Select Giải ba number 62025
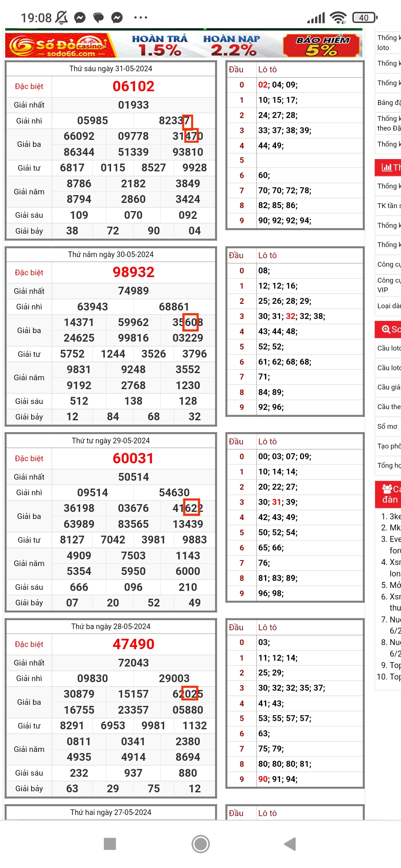This screenshot has height=868, width=401. [188, 694]
